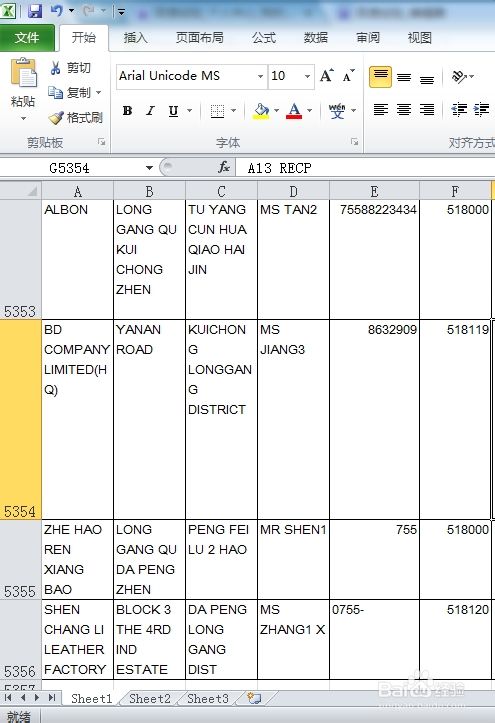The height and width of the screenshot is (723, 495).
Task: Click the Increase Font Size icon
Action: click(x=327, y=76)
